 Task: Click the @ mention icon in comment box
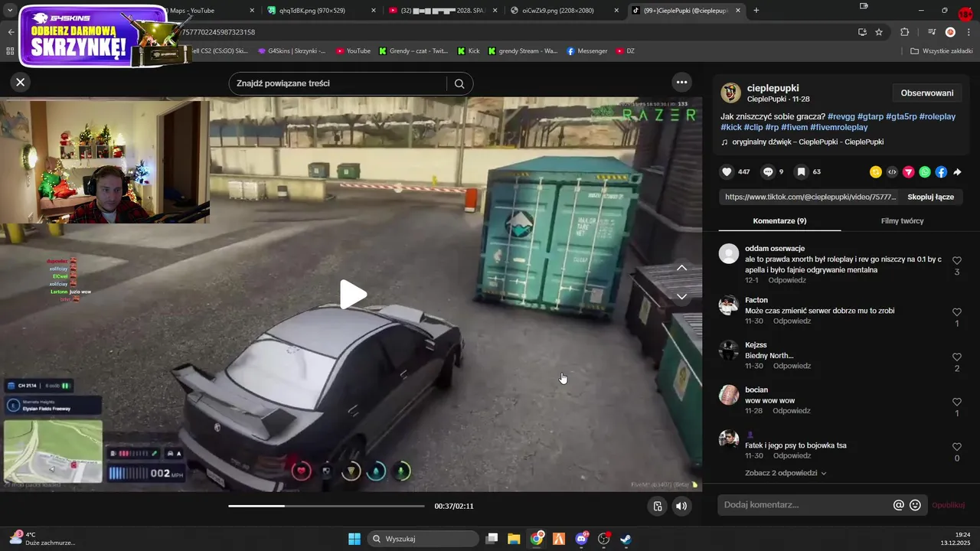899,505
